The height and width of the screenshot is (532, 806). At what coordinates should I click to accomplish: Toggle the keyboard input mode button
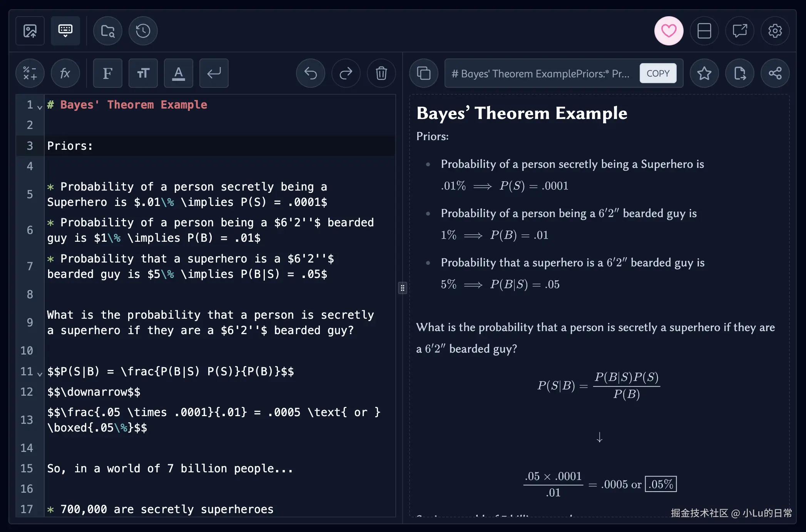(65, 31)
